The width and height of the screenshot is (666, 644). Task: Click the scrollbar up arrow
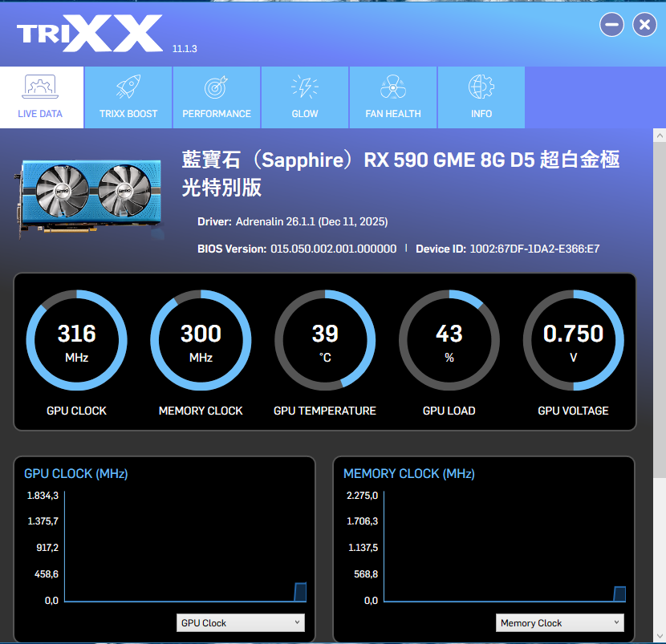point(660,136)
